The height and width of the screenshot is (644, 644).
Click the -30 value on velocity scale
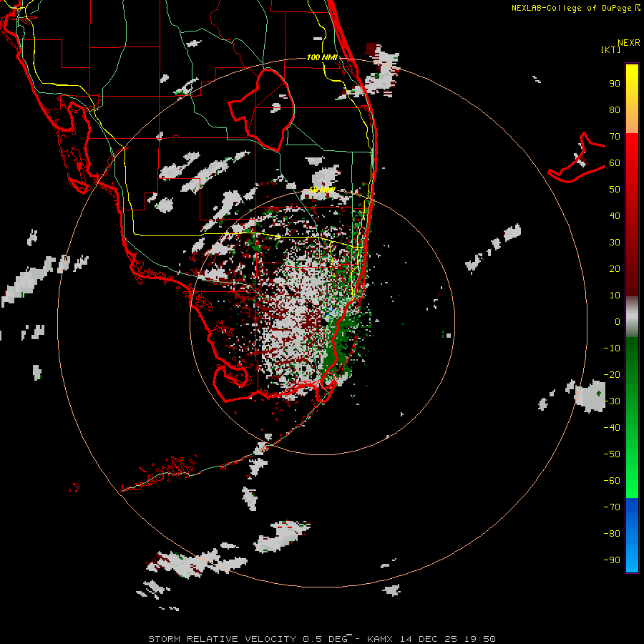tap(612, 401)
